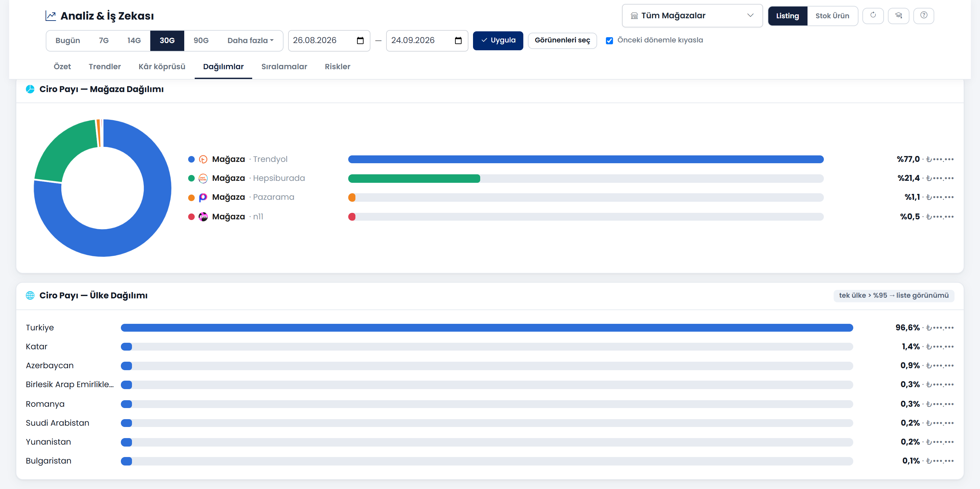980x489 pixels.
Task: Switch to Stok Ürün view mode
Action: point(832,16)
